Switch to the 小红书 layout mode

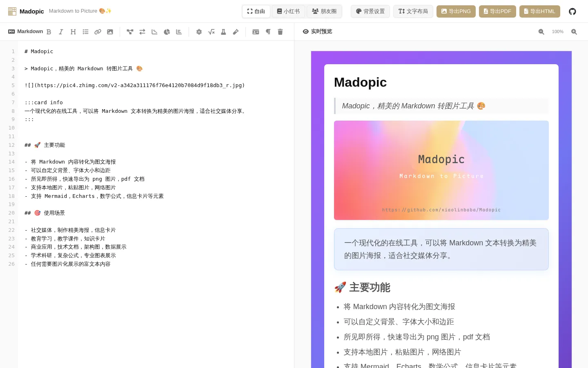click(x=288, y=11)
